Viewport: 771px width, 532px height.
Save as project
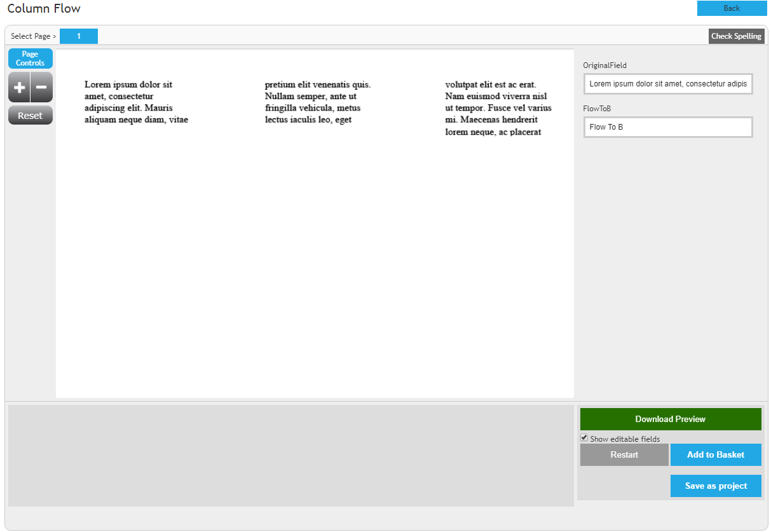click(716, 486)
